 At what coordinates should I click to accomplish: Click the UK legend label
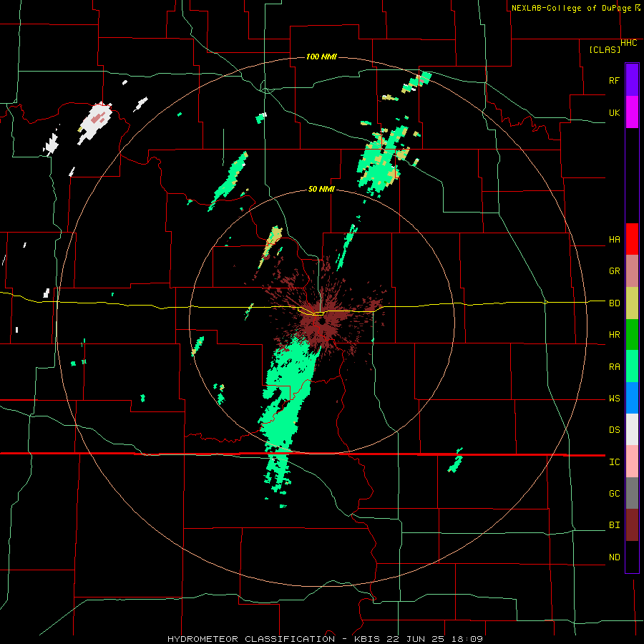coord(614,112)
